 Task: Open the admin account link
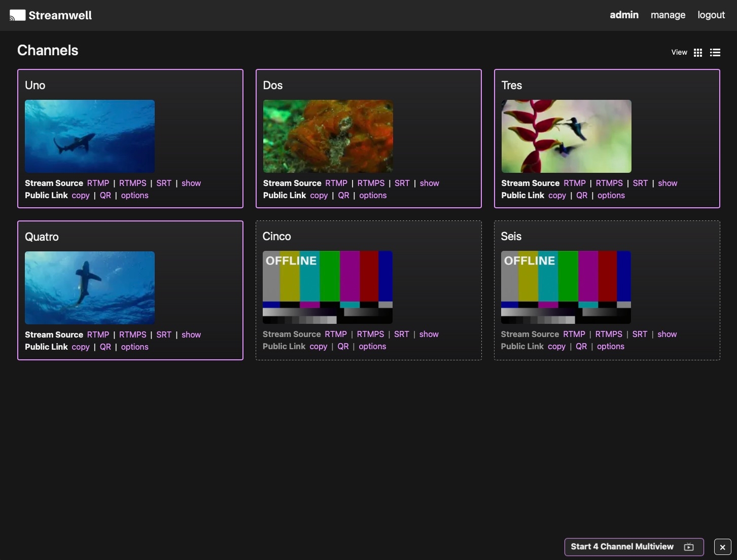click(x=624, y=15)
